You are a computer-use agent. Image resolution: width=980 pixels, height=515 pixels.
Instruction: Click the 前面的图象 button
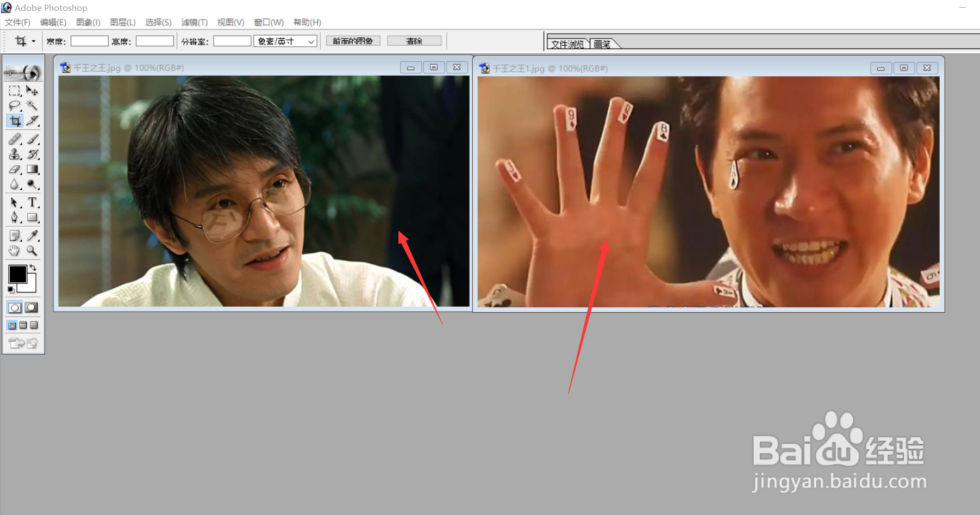pyautogui.click(x=353, y=41)
